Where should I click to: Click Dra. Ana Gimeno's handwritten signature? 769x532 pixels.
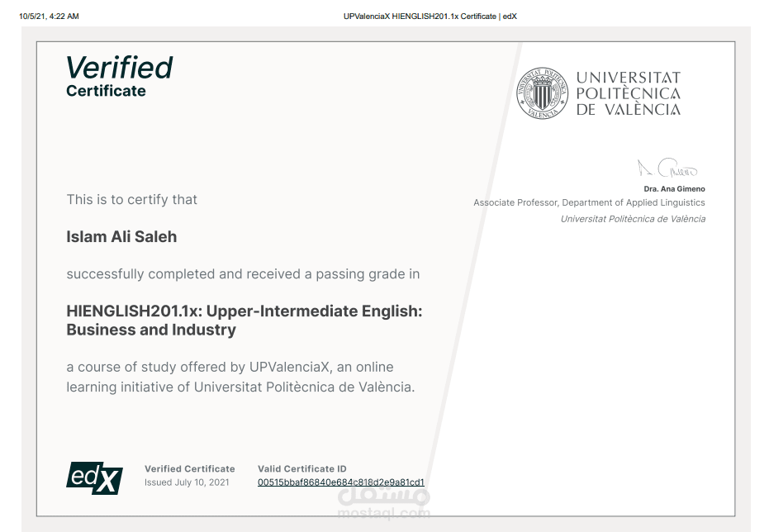pyautogui.click(x=667, y=169)
